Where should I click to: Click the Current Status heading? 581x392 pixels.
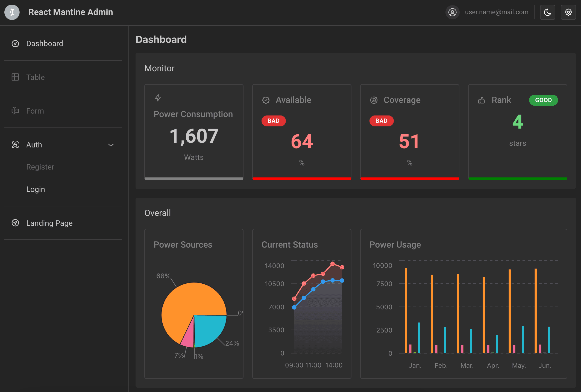coord(290,245)
